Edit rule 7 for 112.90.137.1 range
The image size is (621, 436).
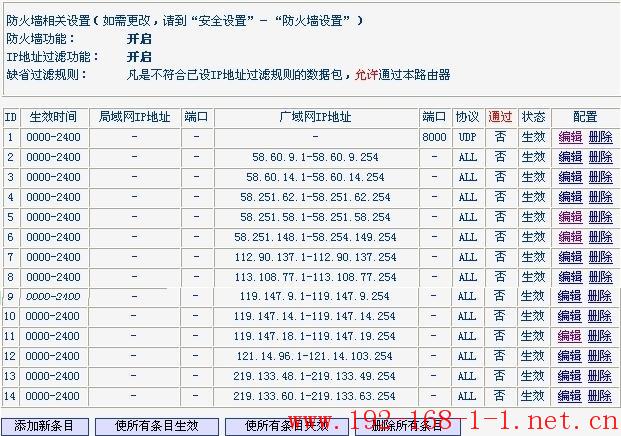pos(570,257)
